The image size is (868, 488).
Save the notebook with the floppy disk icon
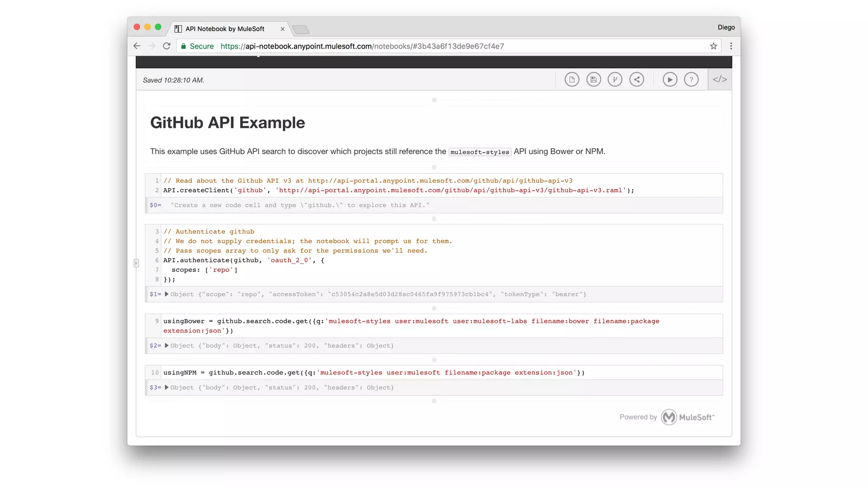(x=593, y=80)
